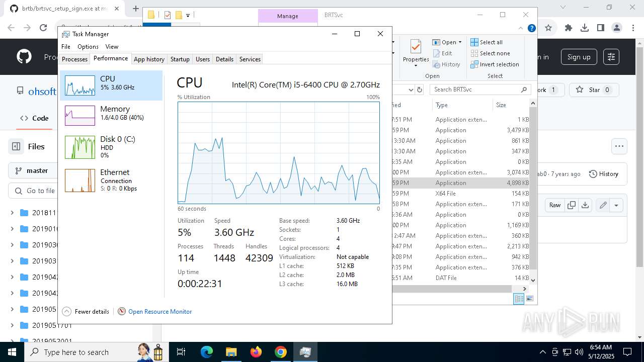Image resolution: width=644 pixels, height=362 pixels.
Task: Open quick access toolbar dropdown arrow
Action: pyautogui.click(x=188, y=16)
